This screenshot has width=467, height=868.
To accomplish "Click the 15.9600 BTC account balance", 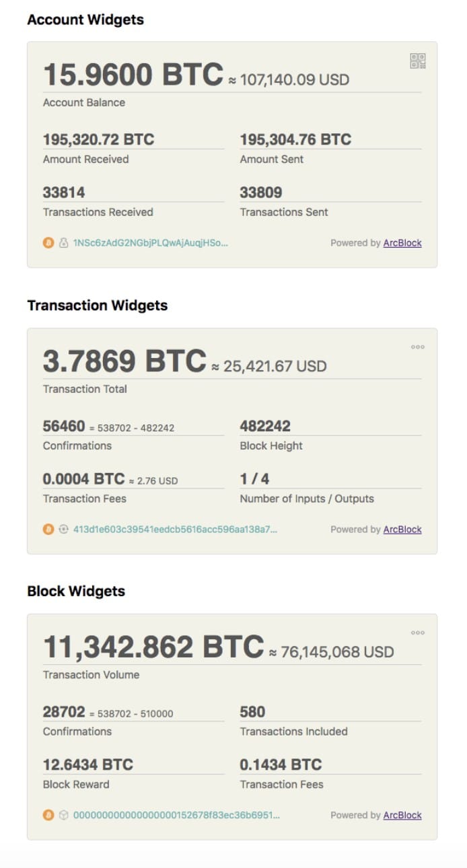I will click(x=133, y=75).
